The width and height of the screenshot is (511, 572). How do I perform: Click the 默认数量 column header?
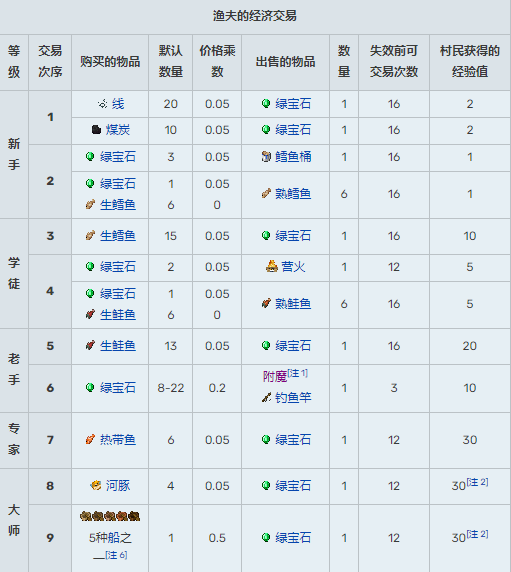pyautogui.click(x=170, y=61)
